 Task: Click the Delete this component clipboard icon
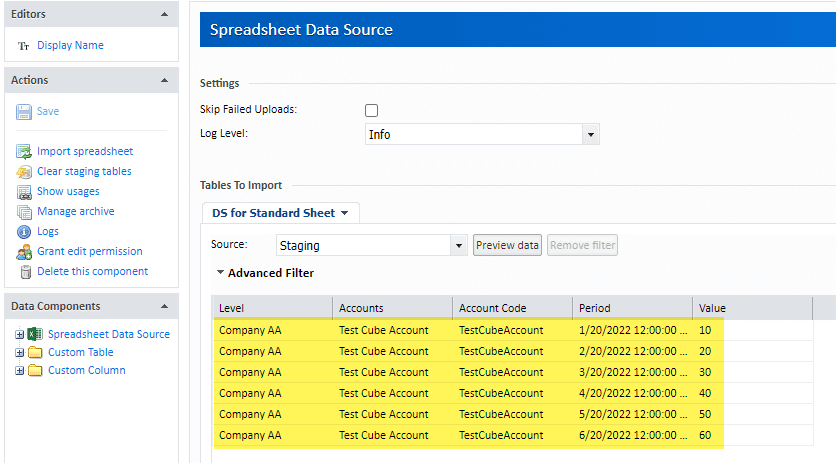pyautogui.click(x=24, y=272)
